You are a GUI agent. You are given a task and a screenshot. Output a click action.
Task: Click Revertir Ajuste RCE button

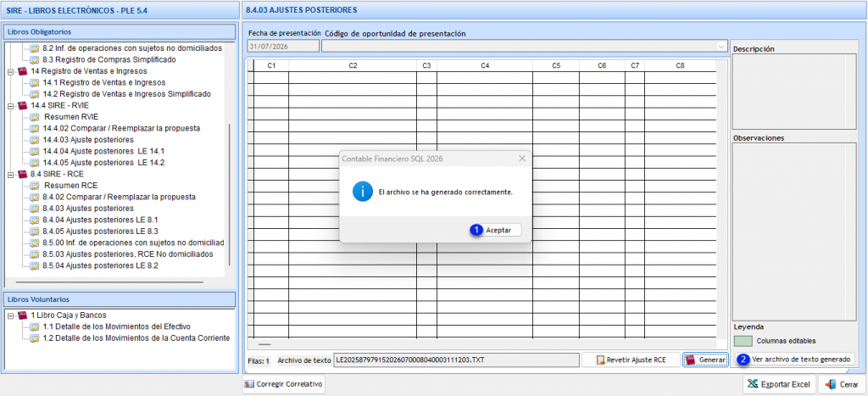(631, 360)
